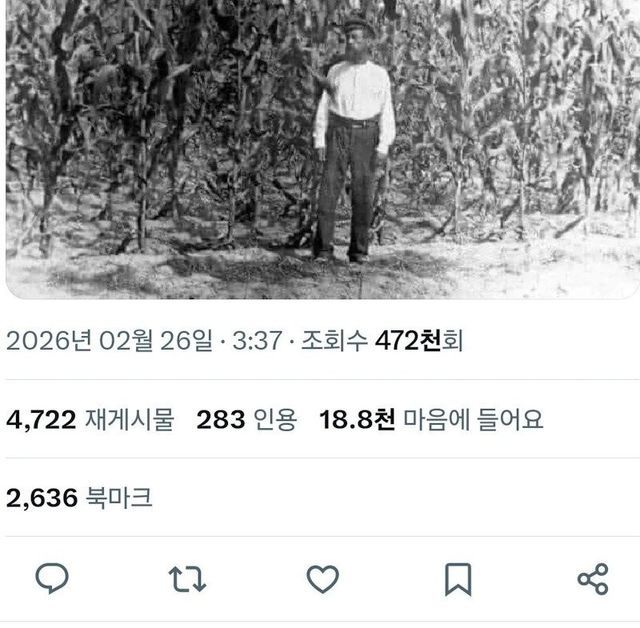
Task: Open the cornfield photo
Action: [322, 149]
